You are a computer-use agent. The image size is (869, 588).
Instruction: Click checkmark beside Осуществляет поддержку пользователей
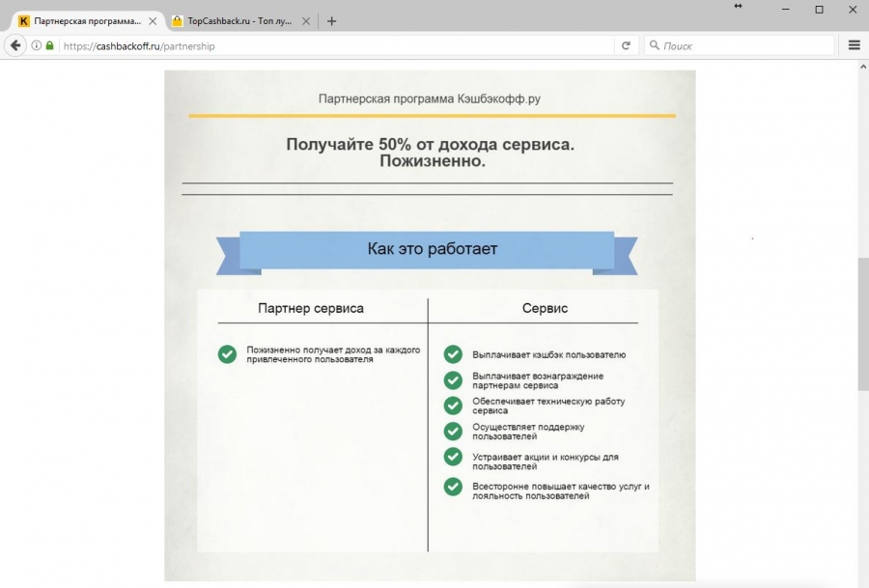453,432
